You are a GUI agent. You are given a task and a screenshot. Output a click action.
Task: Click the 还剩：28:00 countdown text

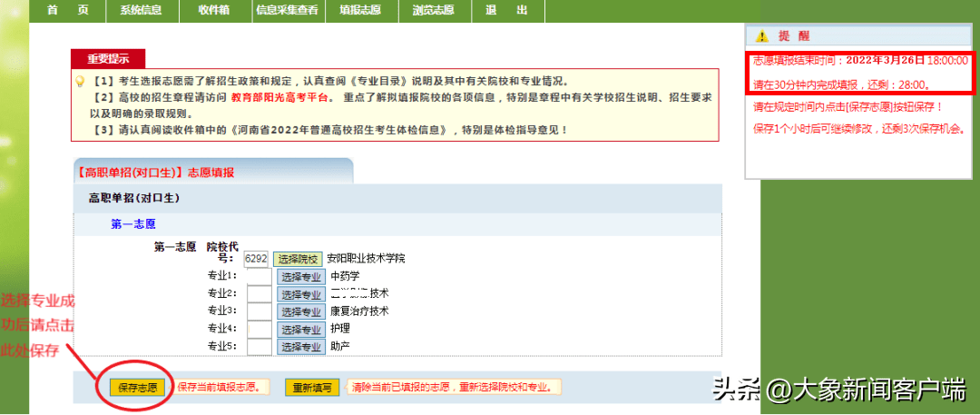(x=897, y=84)
